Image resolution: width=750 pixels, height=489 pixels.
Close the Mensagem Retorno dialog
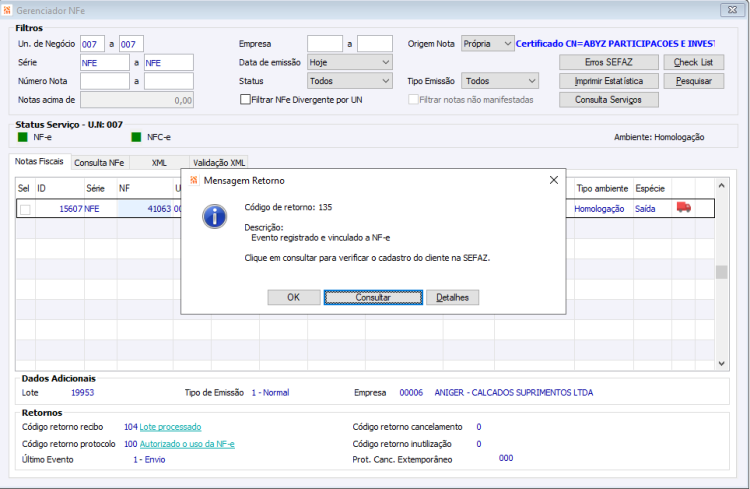(554, 180)
